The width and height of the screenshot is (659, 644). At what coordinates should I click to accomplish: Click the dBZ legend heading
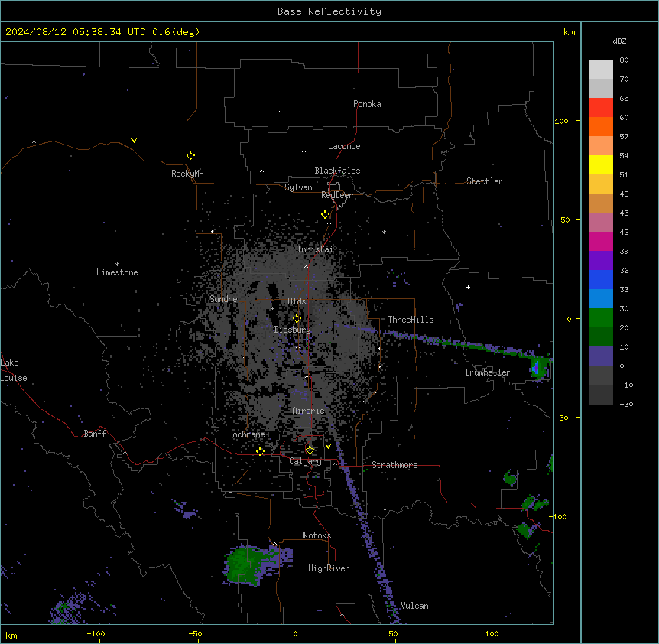[619, 41]
